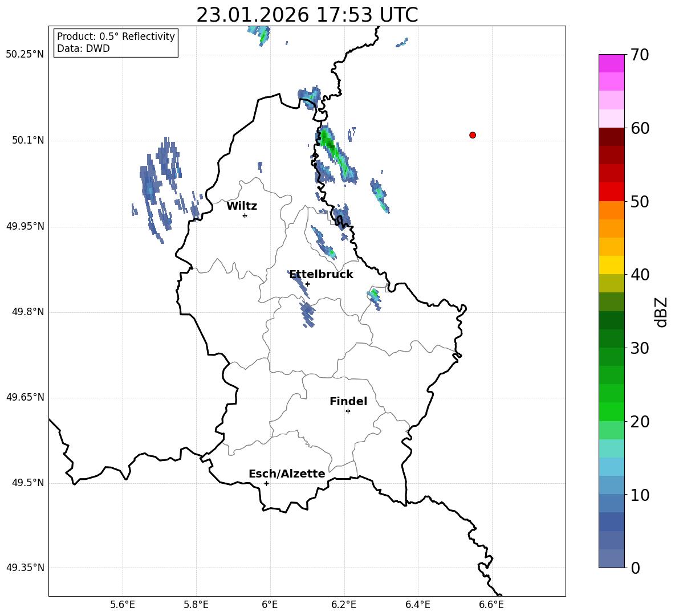This screenshot has height=616, width=675.
Task: Pick the bright red swatch just above 50
Action: (611, 192)
